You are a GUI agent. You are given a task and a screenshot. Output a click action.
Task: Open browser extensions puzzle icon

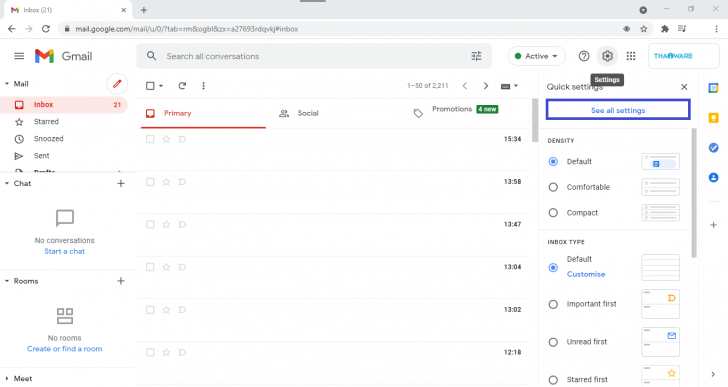pyautogui.click(x=665, y=29)
